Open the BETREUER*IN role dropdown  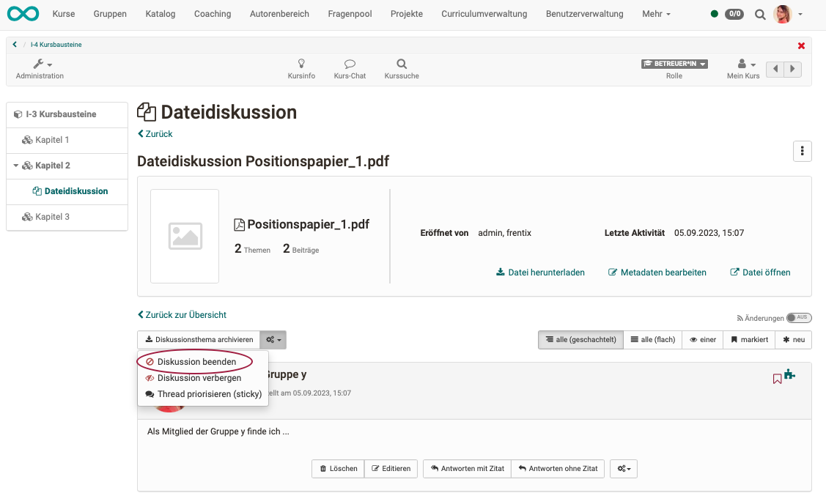click(674, 63)
